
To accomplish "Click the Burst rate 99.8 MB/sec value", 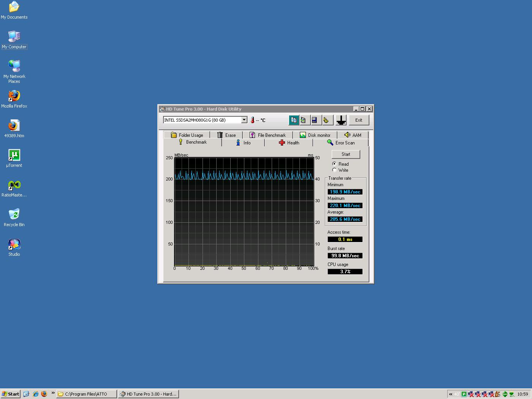I will click(x=345, y=256).
